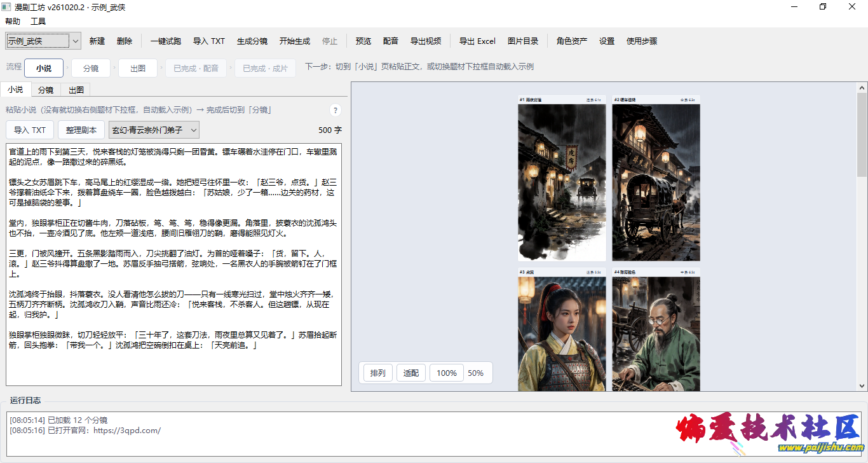
Task: Click 生成分镜 in the toolbar
Action: (x=252, y=41)
